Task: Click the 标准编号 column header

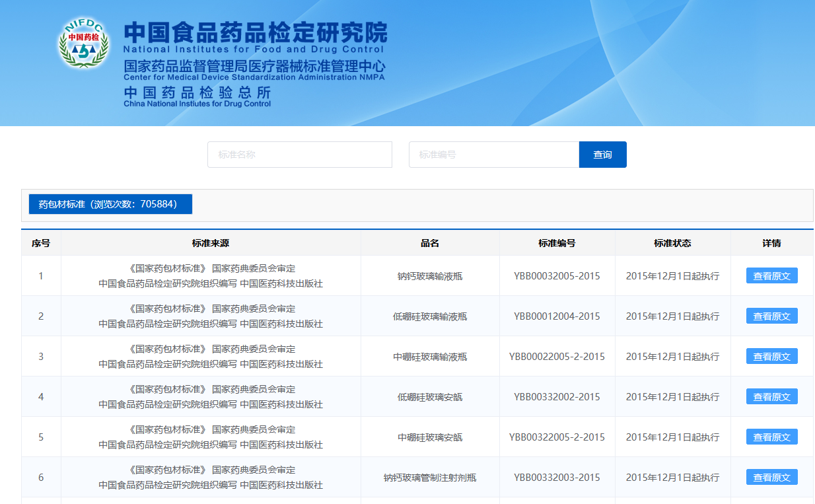Action: (x=557, y=243)
